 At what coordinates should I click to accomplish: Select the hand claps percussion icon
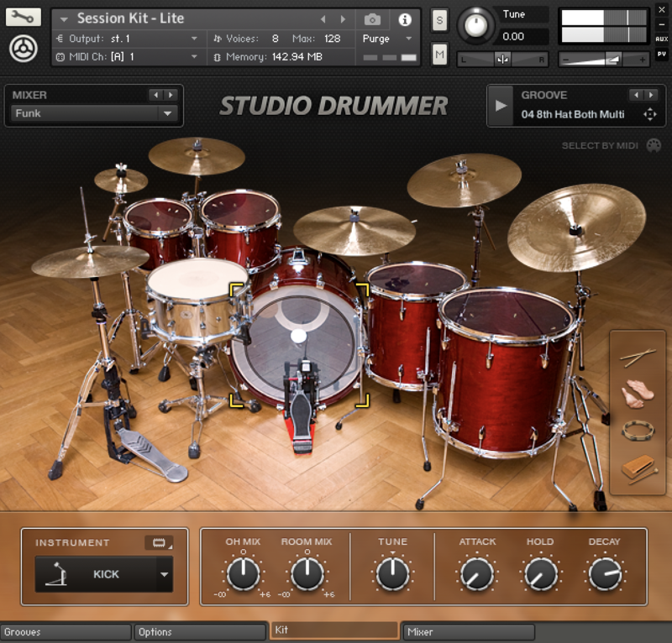tap(638, 393)
